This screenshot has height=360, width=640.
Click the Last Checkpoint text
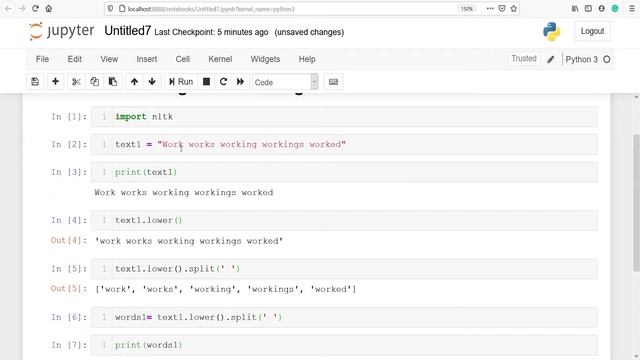(x=211, y=32)
